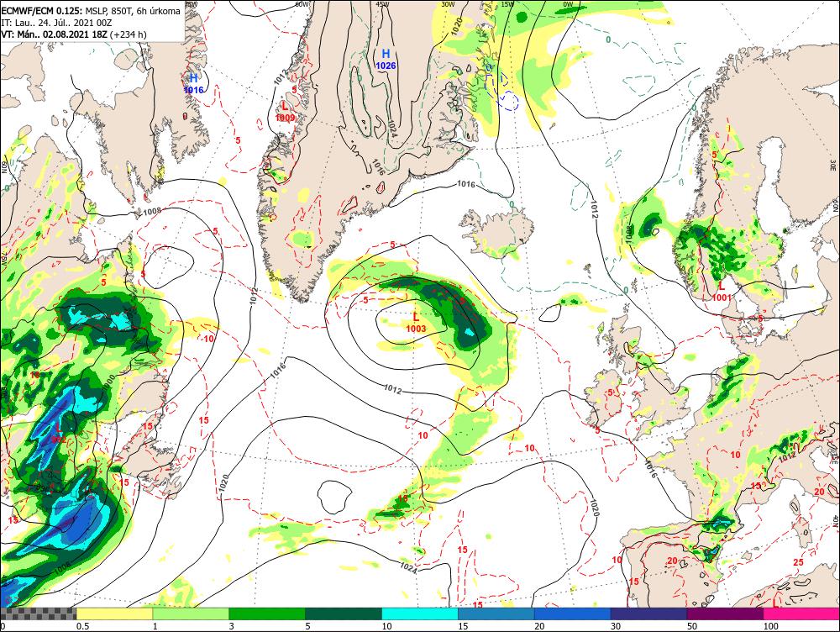Click the 1024 isobar label in the southern Atlantic

(409, 567)
